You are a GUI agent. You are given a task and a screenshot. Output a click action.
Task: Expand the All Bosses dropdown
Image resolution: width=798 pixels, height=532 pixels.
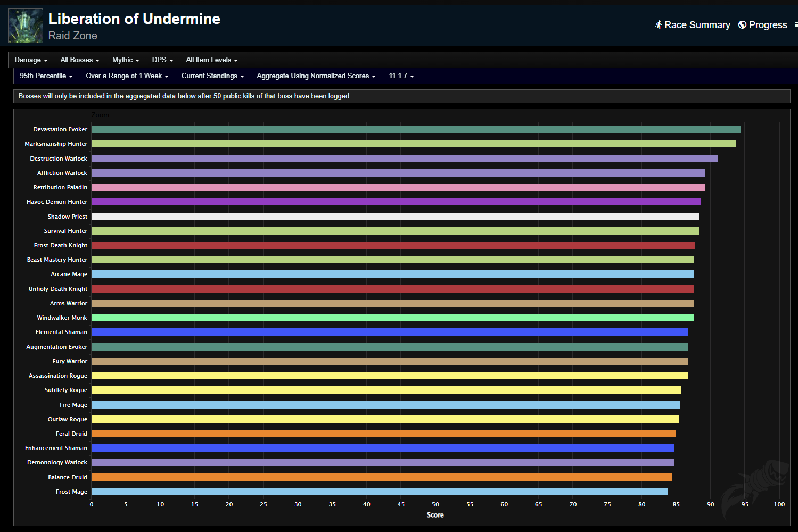click(x=80, y=60)
